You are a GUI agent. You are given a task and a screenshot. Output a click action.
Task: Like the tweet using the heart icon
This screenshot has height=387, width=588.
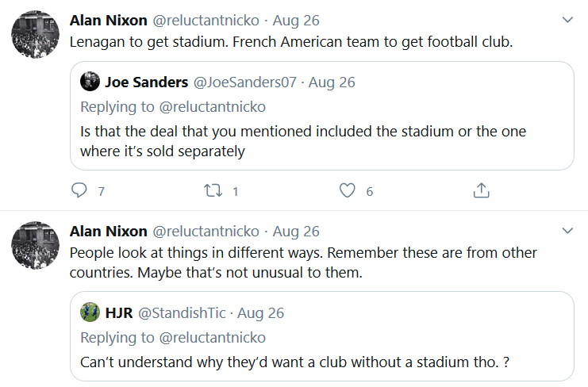pyautogui.click(x=347, y=191)
